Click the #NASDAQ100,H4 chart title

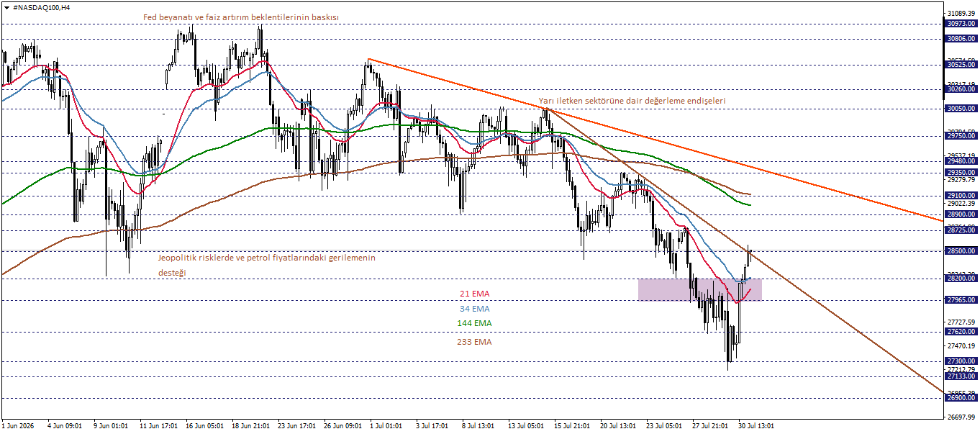pyautogui.click(x=42, y=7)
